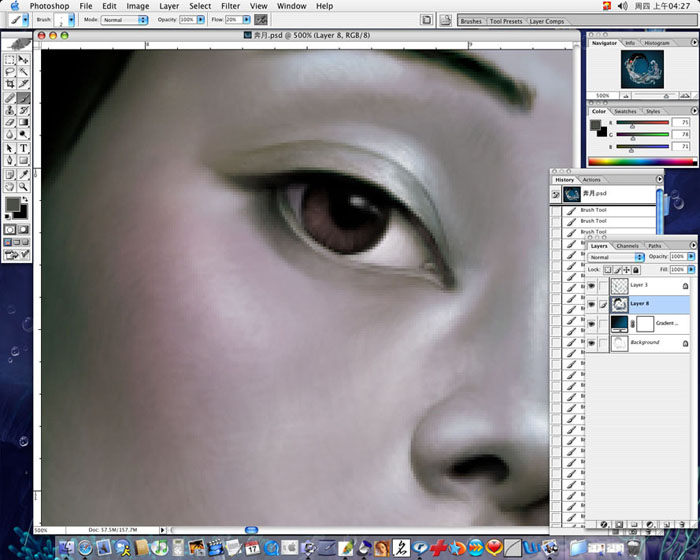Hide Layer 3 visibility eye
Screen dimensions: 700x560
[591, 286]
